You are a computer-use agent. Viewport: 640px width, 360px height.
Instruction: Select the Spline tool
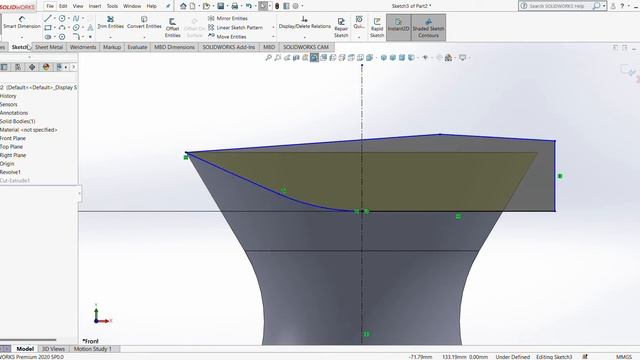click(x=76, y=18)
